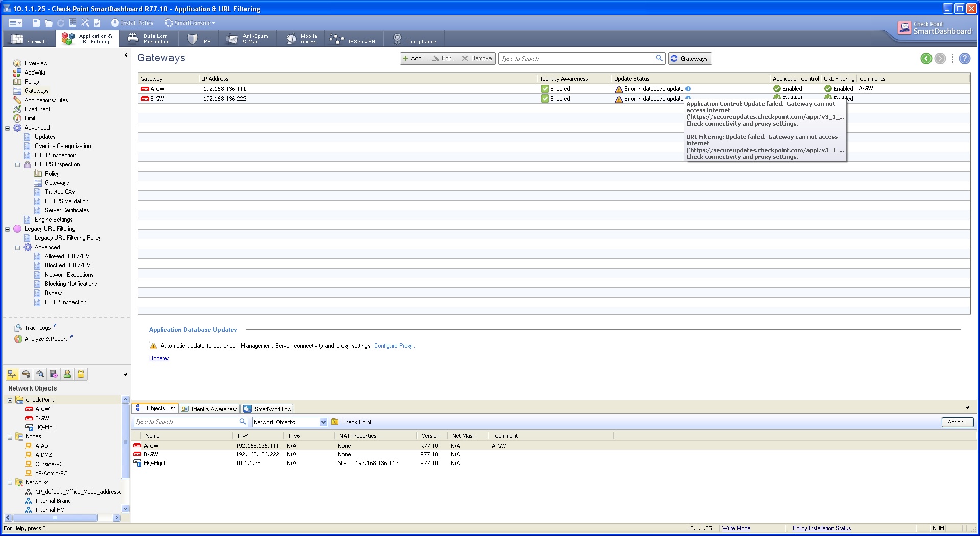Click Write Mode in status bar
This screenshot has height=536, width=980.
[x=736, y=528]
